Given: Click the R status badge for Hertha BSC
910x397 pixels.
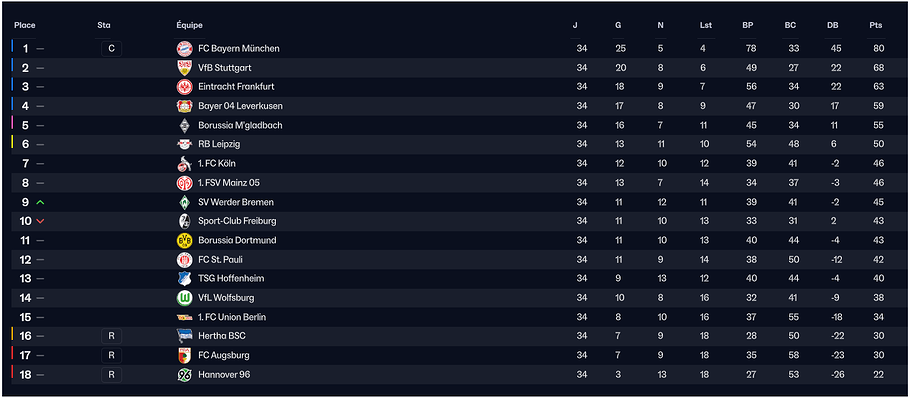Looking at the screenshot, I should (x=111, y=336).
